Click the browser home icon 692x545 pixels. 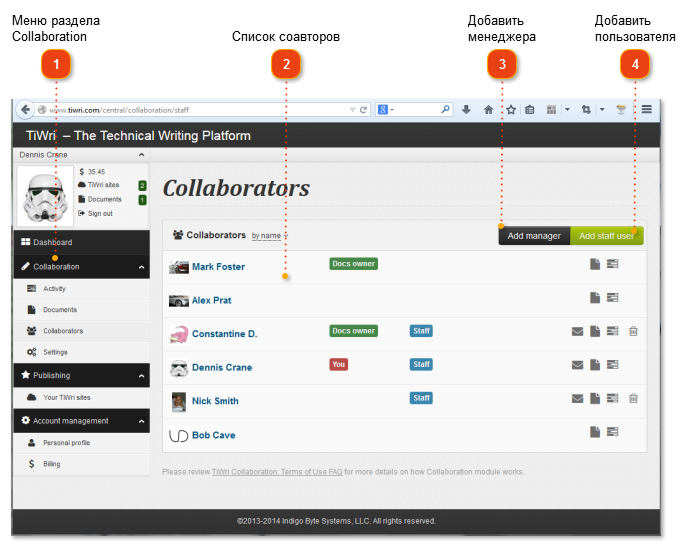(488, 109)
